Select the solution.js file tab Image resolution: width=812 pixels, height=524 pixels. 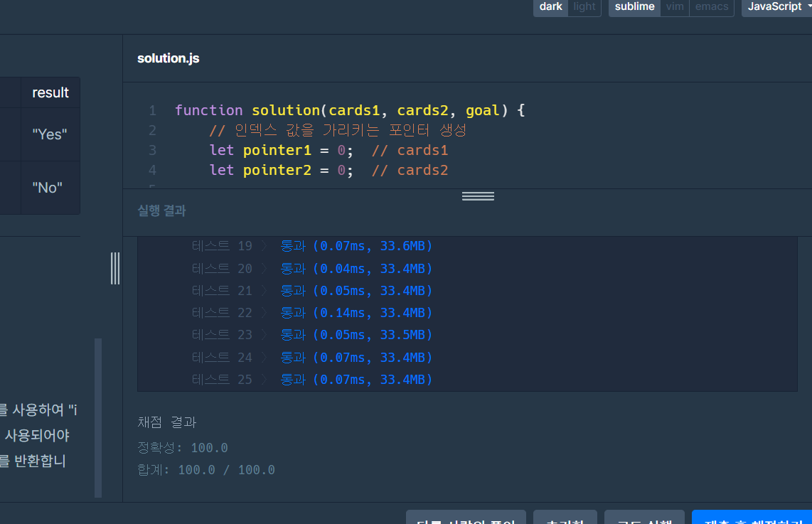pos(169,58)
